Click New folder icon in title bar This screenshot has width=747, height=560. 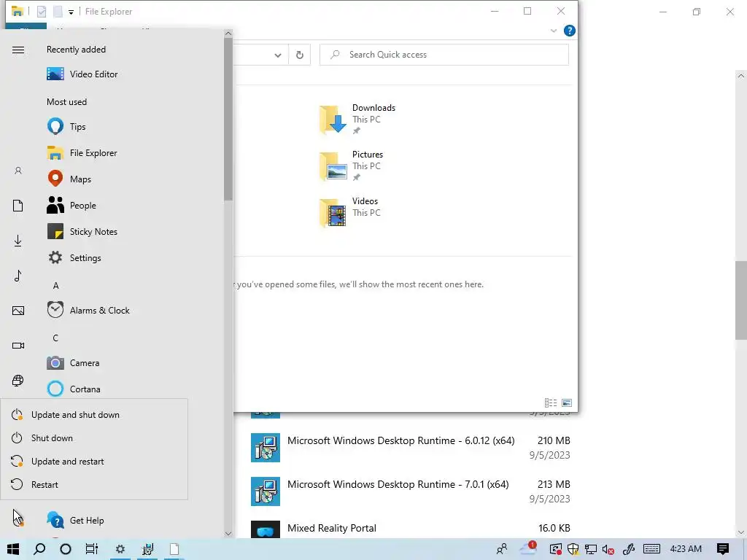pyautogui.click(x=58, y=12)
